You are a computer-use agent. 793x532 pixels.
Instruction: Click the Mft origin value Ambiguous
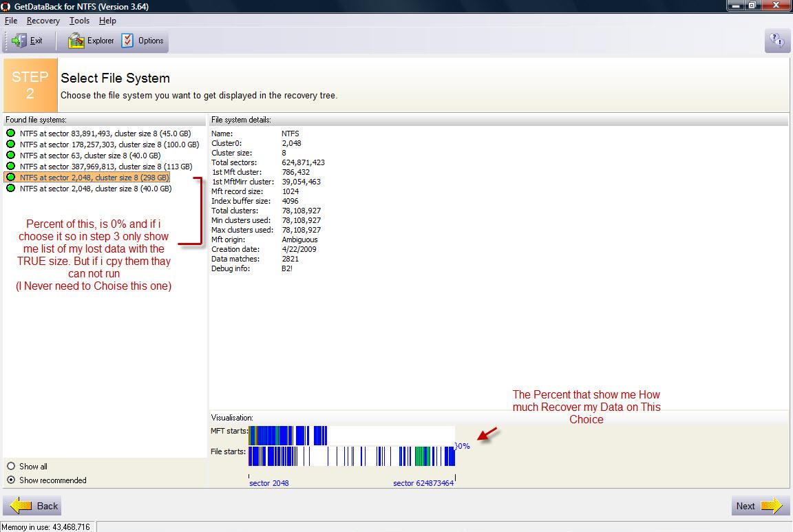[299, 240]
